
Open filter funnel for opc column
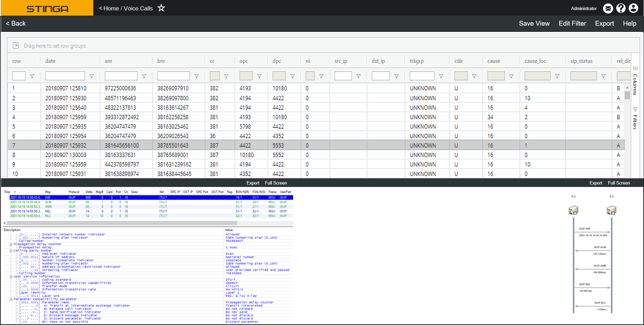pos(259,76)
